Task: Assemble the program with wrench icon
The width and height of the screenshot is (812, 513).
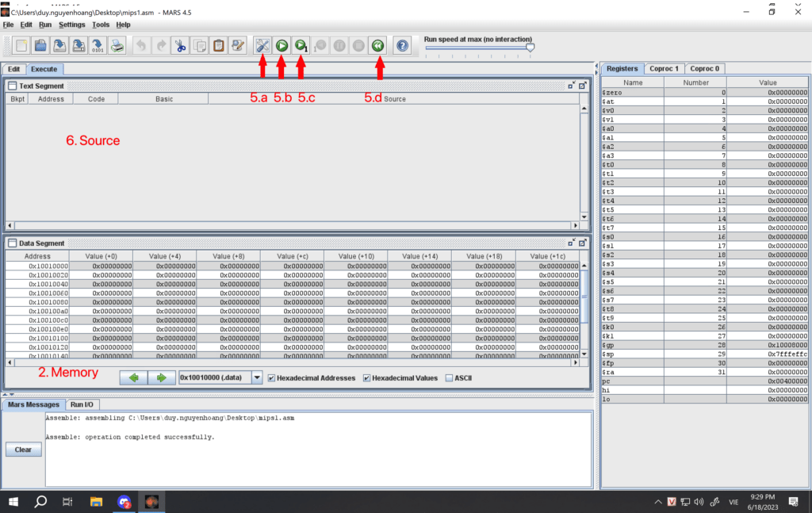Action: click(x=262, y=45)
